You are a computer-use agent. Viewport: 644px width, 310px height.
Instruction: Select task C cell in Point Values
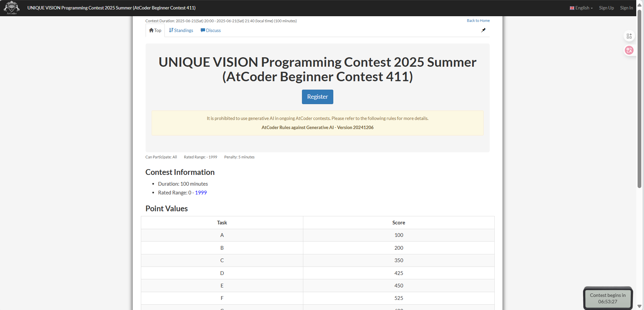tap(222, 260)
